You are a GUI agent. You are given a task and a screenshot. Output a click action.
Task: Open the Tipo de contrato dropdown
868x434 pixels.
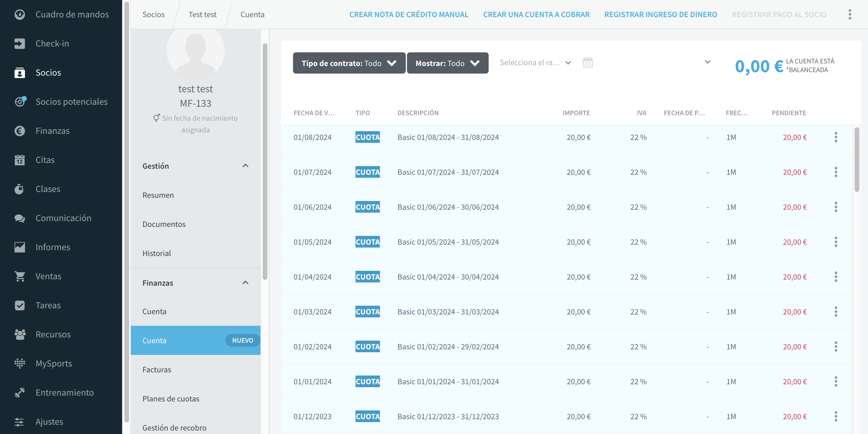point(349,63)
